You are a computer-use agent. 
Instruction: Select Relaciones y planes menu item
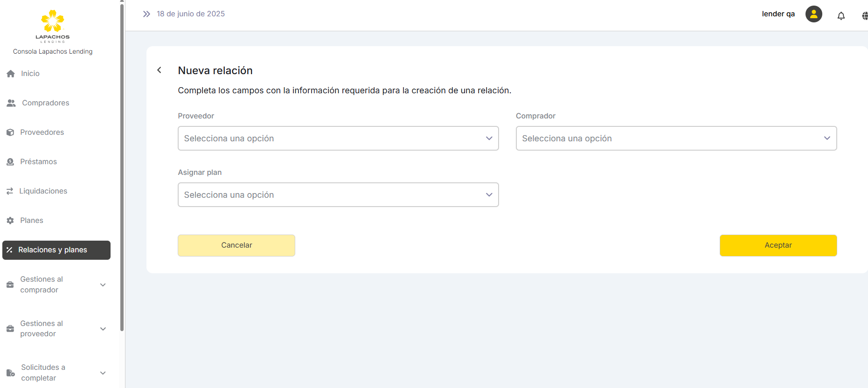click(56, 250)
